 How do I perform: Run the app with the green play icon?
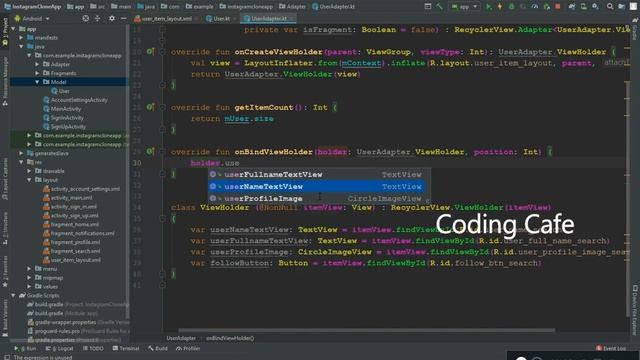point(488,6)
